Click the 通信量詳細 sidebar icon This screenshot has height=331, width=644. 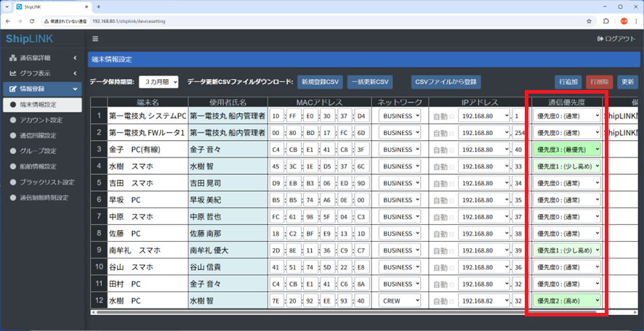[x=12, y=57]
